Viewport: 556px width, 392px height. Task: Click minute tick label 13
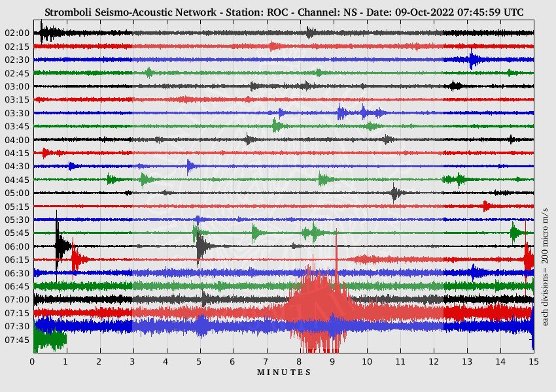(x=467, y=361)
